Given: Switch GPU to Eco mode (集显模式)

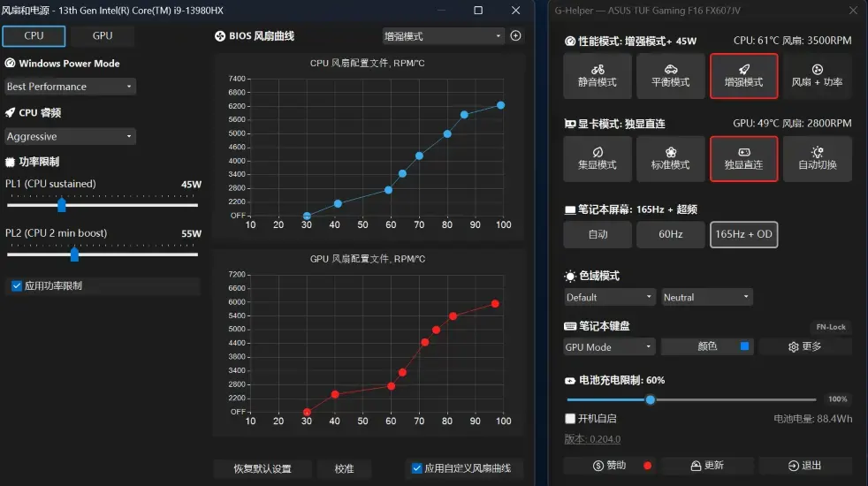Looking at the screenshot, I should (x=598, y=159).
